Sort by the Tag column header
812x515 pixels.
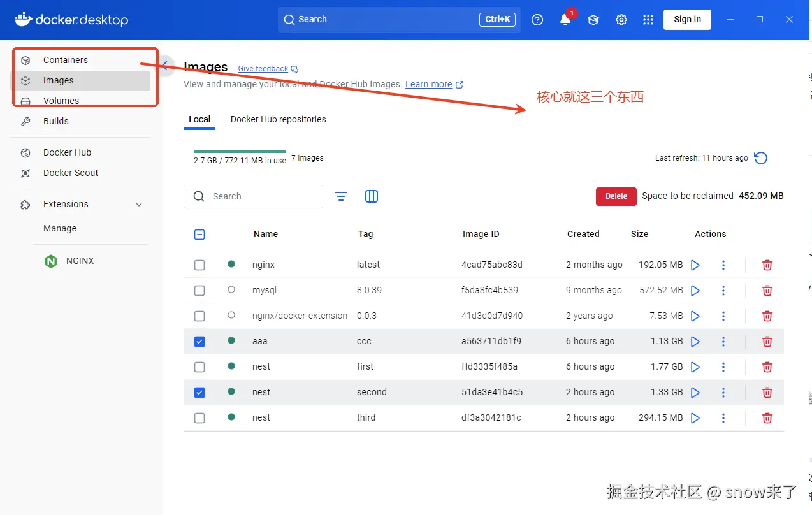click(365, 234)
